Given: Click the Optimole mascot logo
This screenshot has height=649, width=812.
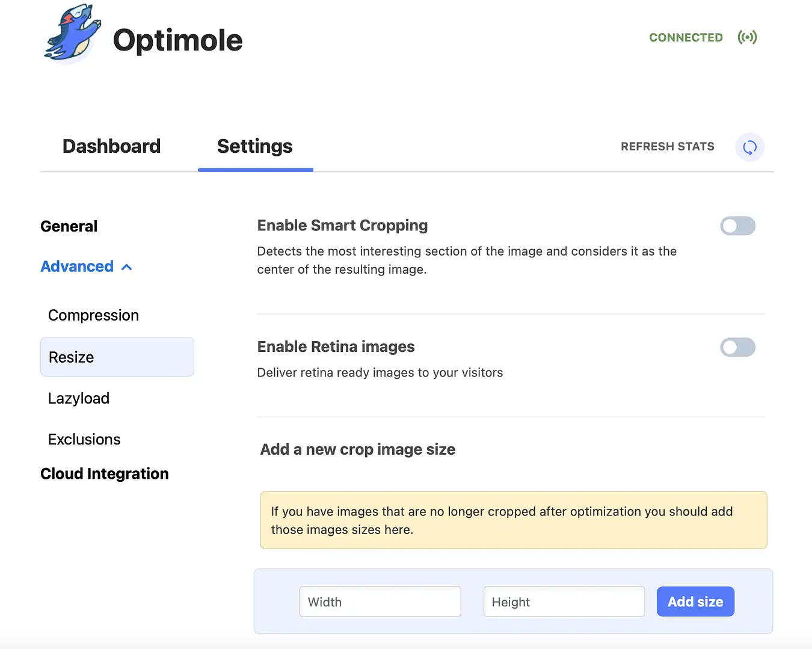Looking at the screenshot, I should coord(71,34).
